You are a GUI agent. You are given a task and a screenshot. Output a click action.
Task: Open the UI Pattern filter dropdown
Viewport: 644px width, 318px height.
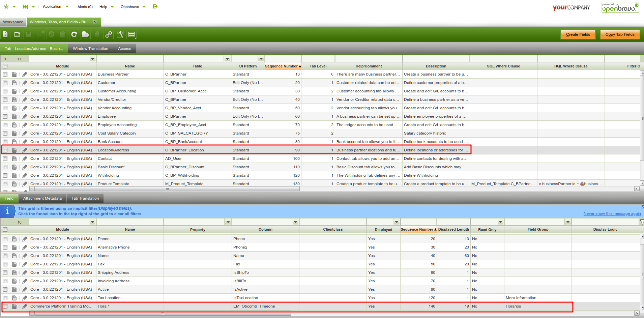pyautogui.click(x=261, y=59)
